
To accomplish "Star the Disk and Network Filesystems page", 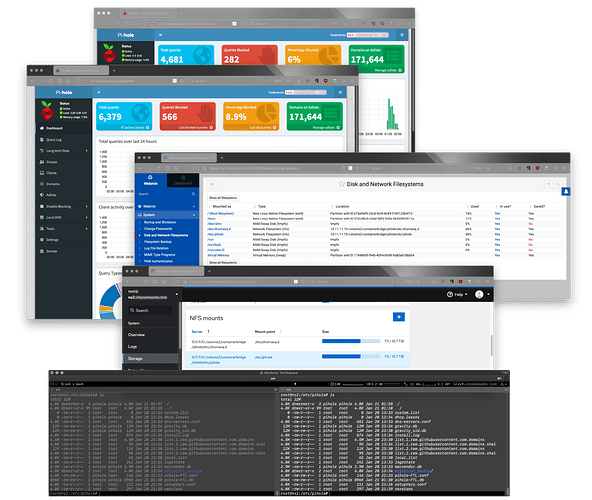I will click(x=342, y=184).
